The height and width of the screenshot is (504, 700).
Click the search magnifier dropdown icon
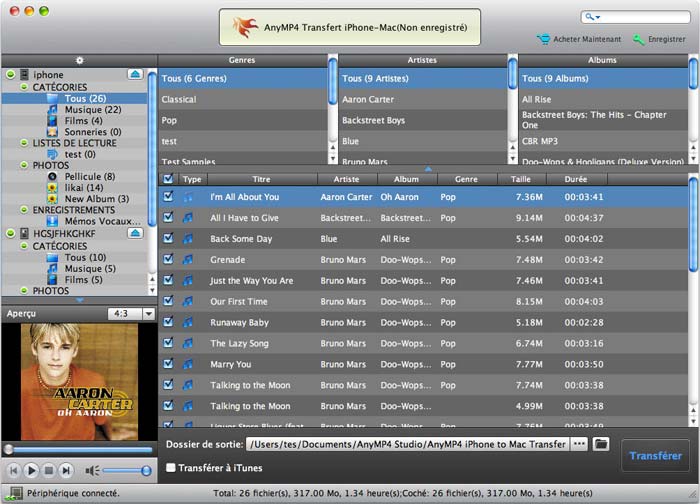pyautogui.click(x=593, y=17)
